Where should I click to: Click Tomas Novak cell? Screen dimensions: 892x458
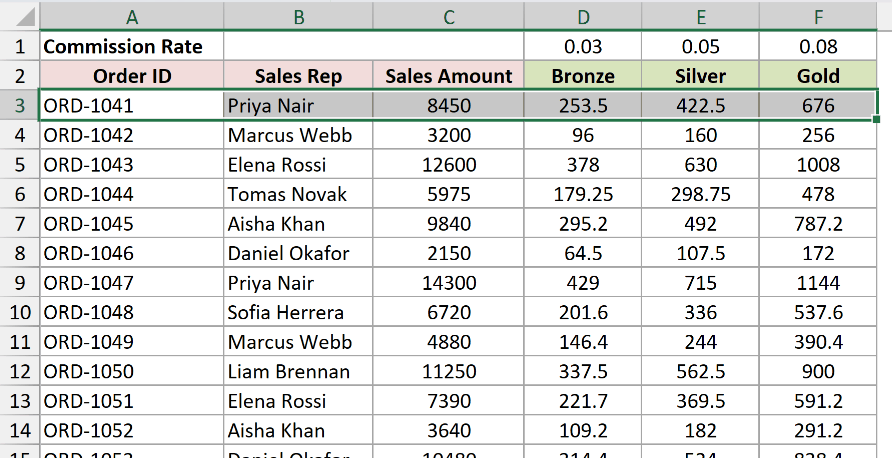(x=299, y=194)
